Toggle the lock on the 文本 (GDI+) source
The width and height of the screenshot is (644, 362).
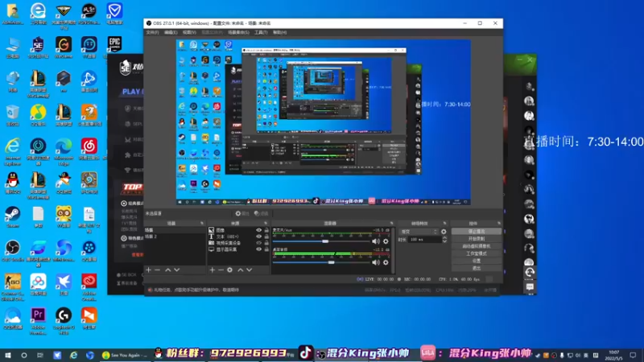pyautogui.click(x=266, y=237)
